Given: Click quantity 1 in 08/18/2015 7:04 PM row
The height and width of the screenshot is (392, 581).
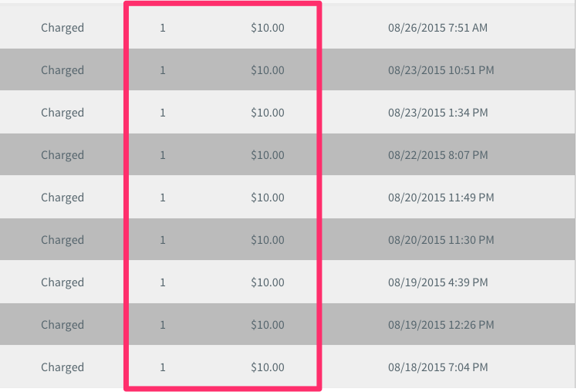Looking at the screenshot, I should (x=163, y=367).
